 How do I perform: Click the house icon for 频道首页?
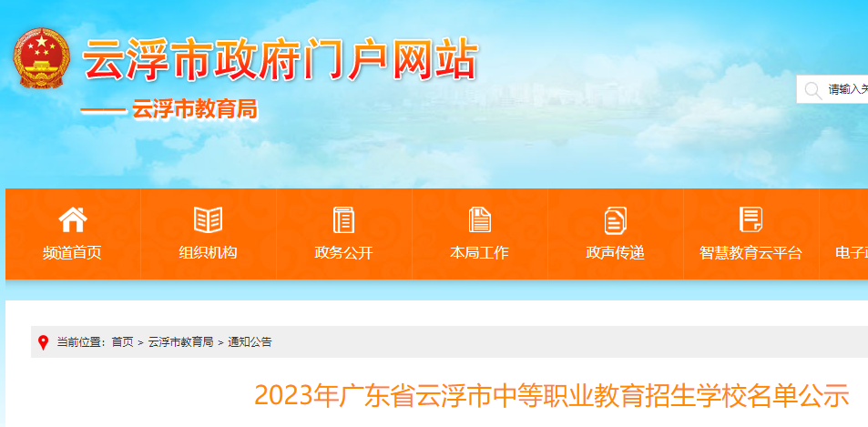[73, 219]
